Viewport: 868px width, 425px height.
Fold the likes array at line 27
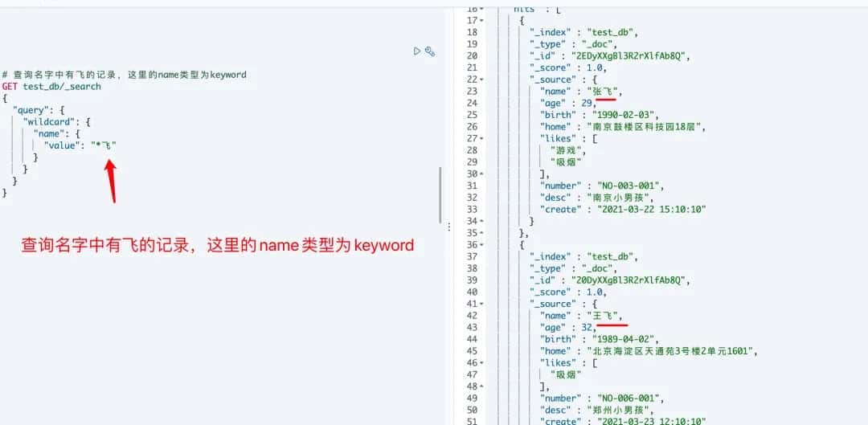[481, 138]
